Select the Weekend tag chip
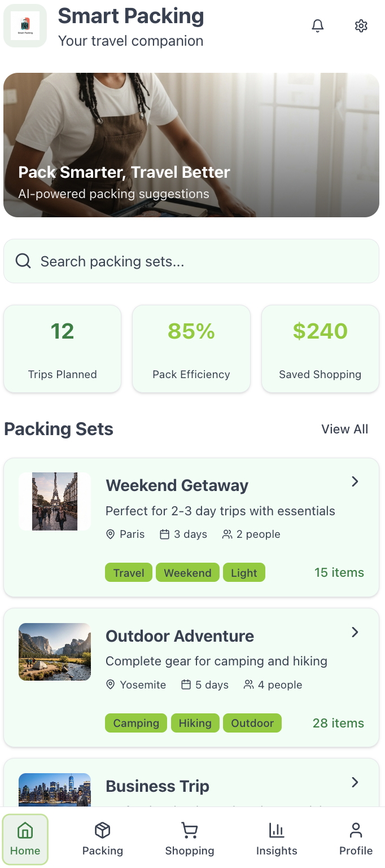385x868 pixels. tap(187, 573)
